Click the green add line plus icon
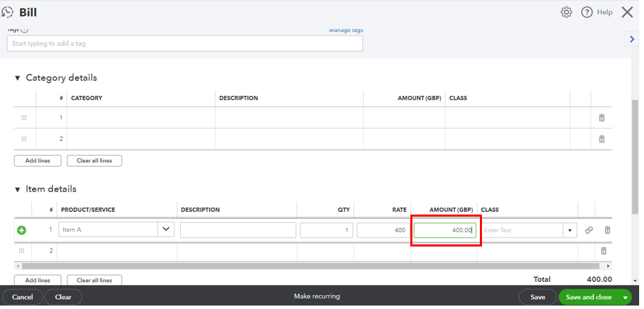This screenshot has width=644, height=309. coord(22,231)
